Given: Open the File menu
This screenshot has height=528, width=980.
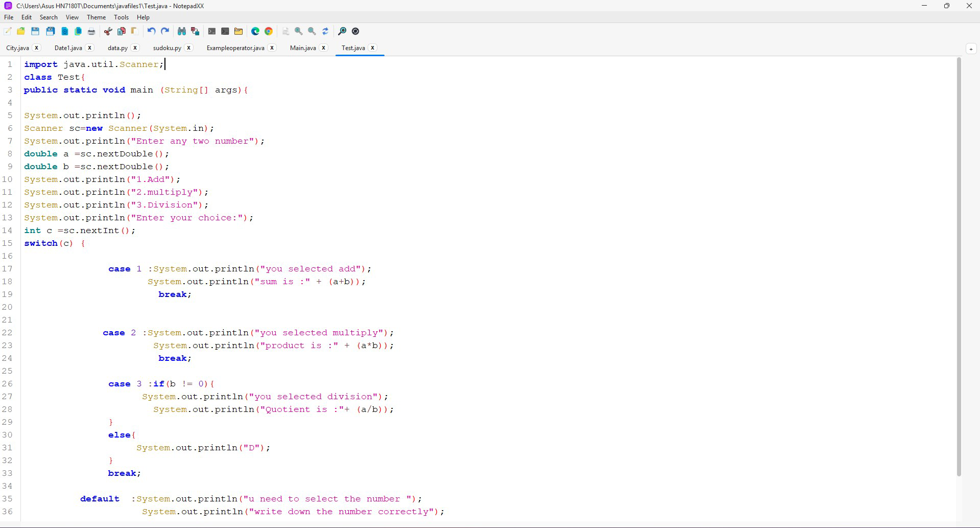Looking at the screenshot, I should pos(9,17).
